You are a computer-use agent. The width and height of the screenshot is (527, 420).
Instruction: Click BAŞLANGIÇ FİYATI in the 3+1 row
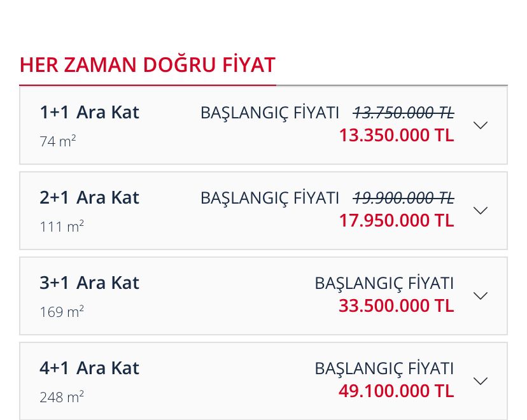[384, 284]
